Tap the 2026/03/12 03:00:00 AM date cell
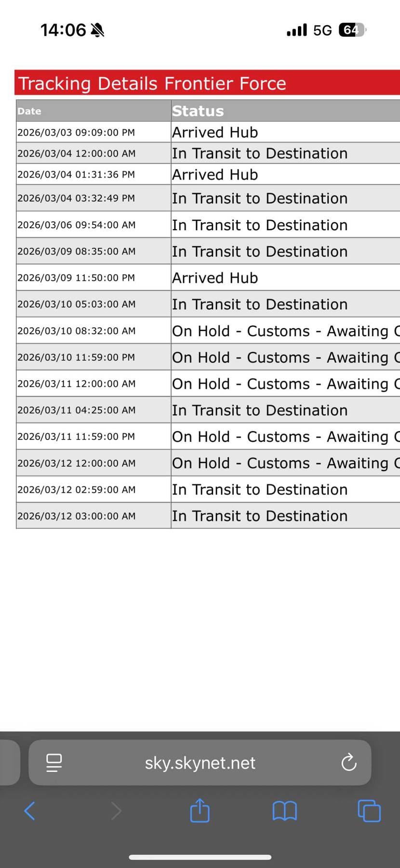Screen dimensions: 400x868 pyautogui.click(x=76, y=516)
